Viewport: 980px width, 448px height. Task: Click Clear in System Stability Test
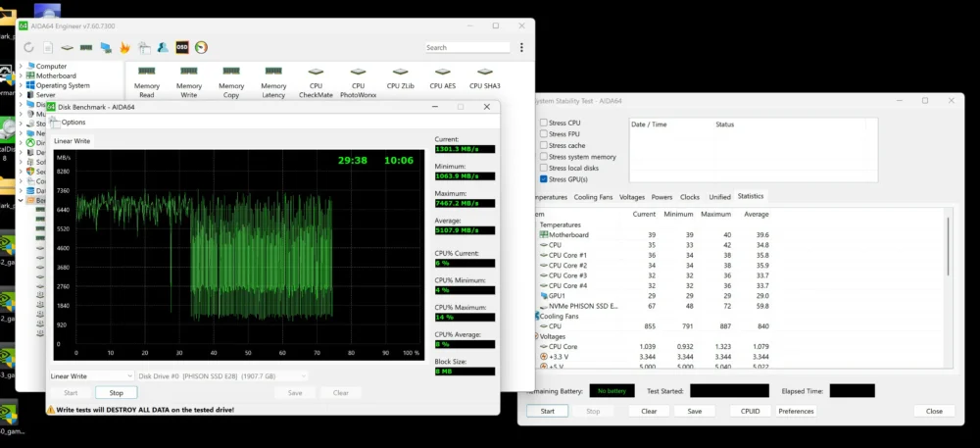click(649, 411)
